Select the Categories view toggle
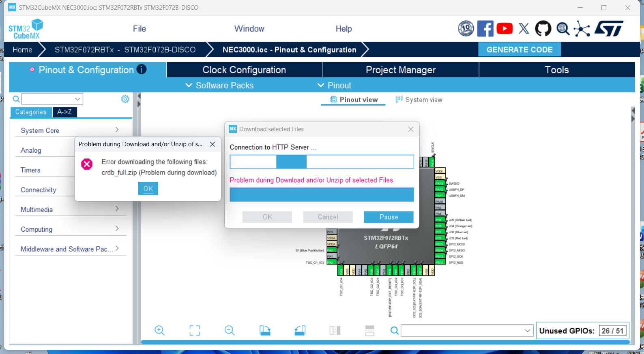Image resolution: width=644 pixels, height=354 pixels. [31, 112]
